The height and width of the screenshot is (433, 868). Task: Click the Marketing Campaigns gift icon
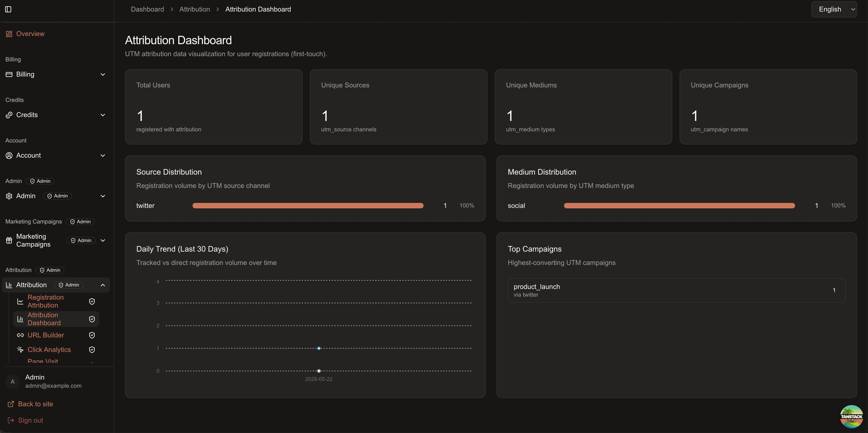click(x=9, y=241)
